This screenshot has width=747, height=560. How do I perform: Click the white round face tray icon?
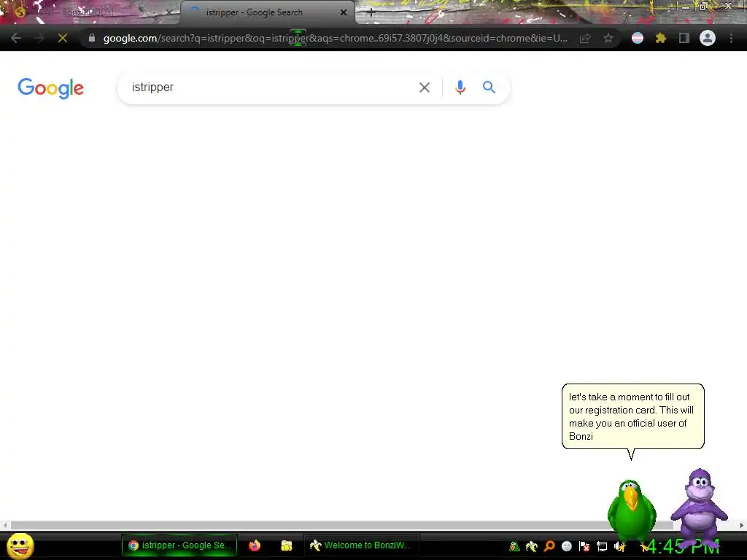click(x=566, y=546)
